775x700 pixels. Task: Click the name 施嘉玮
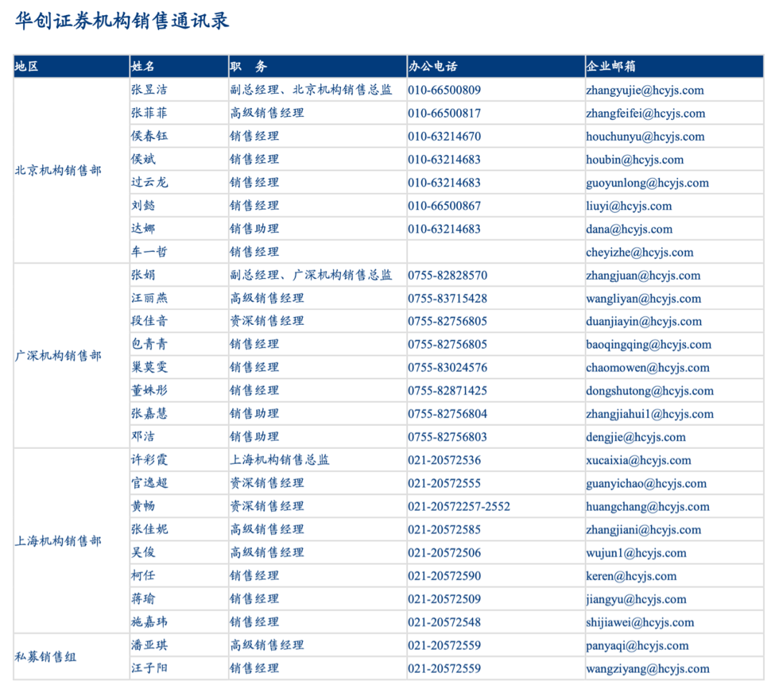coord(149,622)
